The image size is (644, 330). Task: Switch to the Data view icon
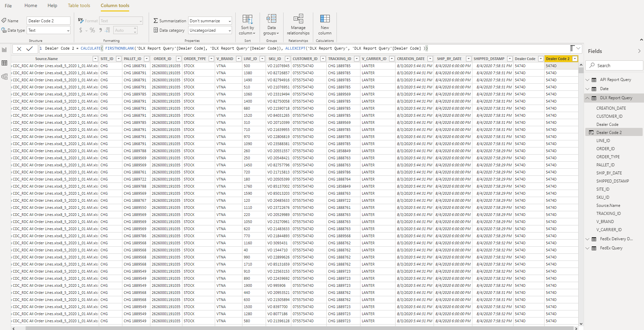[4, 63]
